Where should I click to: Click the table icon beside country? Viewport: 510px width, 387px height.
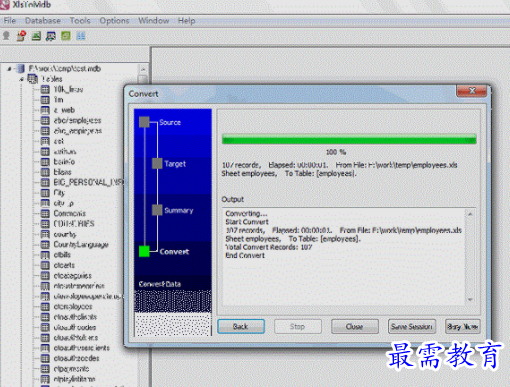coord(45,234)
